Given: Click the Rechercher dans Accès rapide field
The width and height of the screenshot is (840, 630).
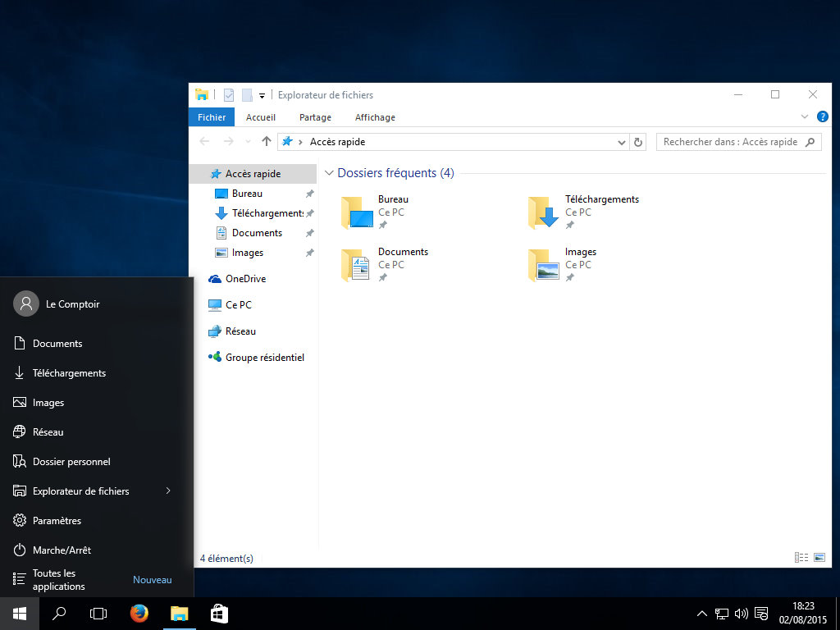Looking at the screenshot, I should 730,142.
